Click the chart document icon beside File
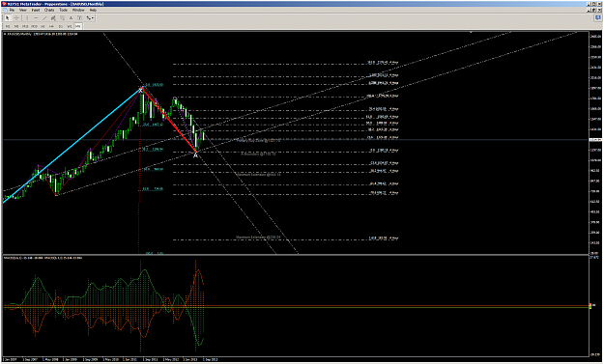The height and width of the screenshot is (364, 604). point(5,10)
